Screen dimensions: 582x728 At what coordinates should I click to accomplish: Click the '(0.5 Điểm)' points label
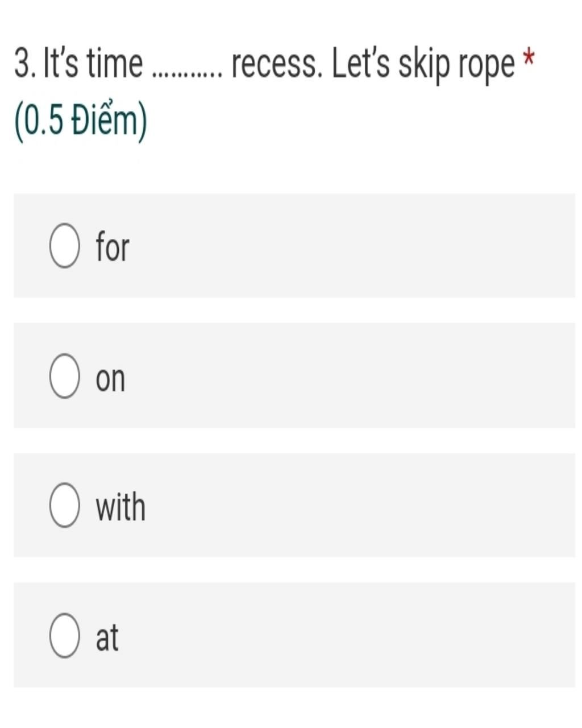80,122
